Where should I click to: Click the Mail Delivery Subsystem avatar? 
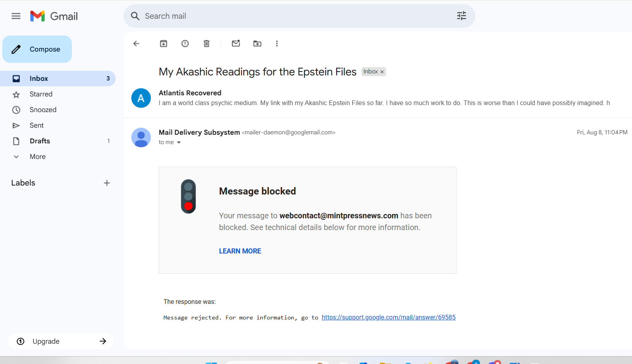141,137
